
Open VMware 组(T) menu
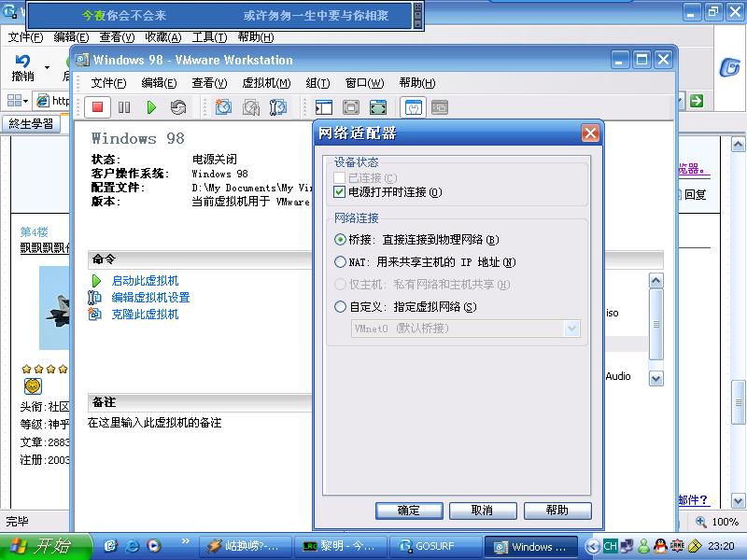pos(317,83)
